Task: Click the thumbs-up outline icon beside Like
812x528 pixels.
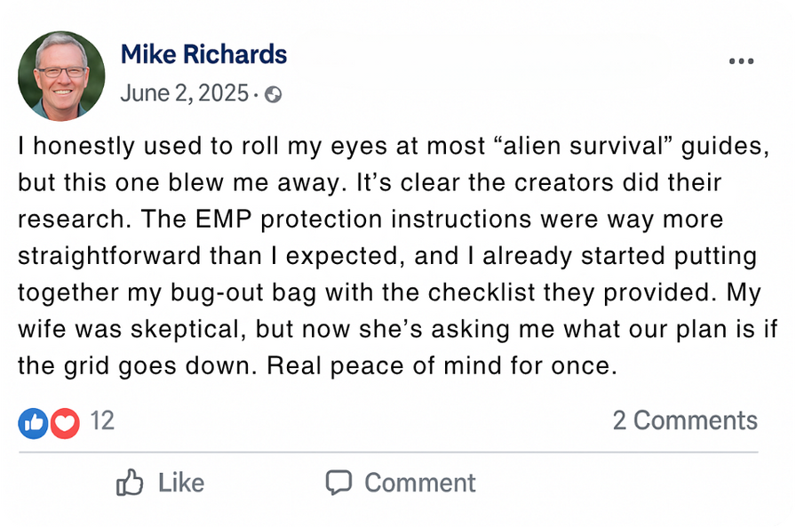Action: (130, 483)
